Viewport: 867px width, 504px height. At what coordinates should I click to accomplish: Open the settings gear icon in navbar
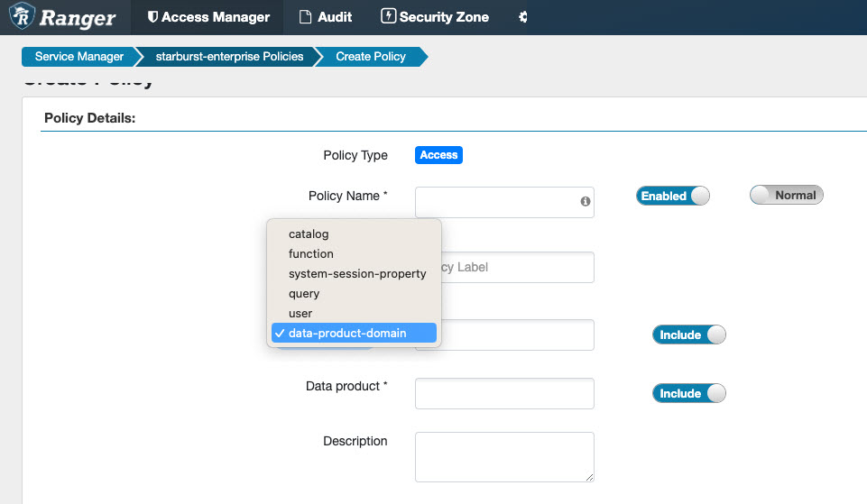click(522, 17)
